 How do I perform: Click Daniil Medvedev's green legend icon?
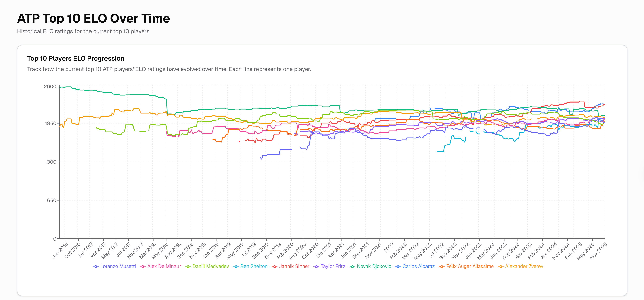click(x=188, y=267)
